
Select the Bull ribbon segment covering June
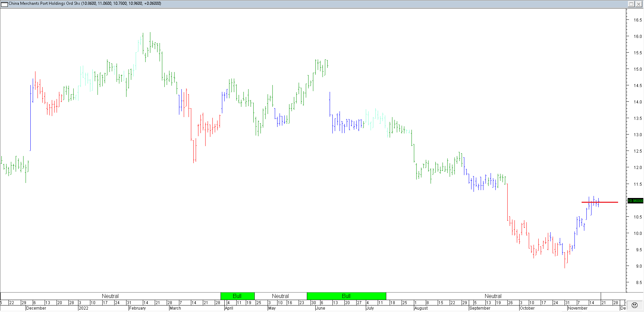click(346, 296)
